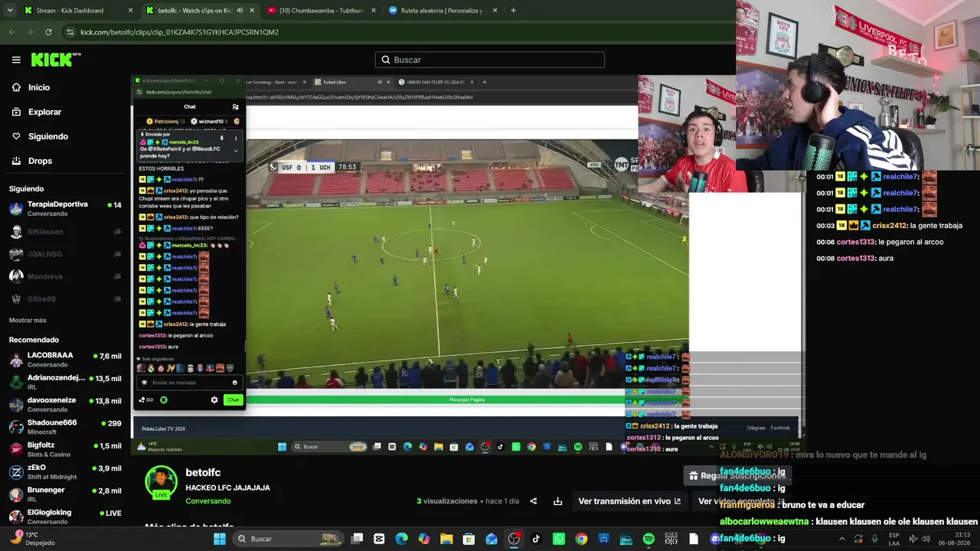Go to Explorar in the sidebar
The width and height of the screenshot is (980, 551).
[44, 112]
